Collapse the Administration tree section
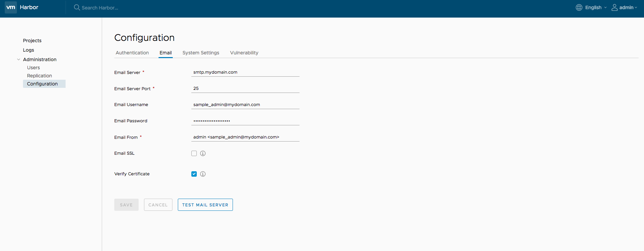The width and height of the screenshot is (644, 251). point(19,59)
